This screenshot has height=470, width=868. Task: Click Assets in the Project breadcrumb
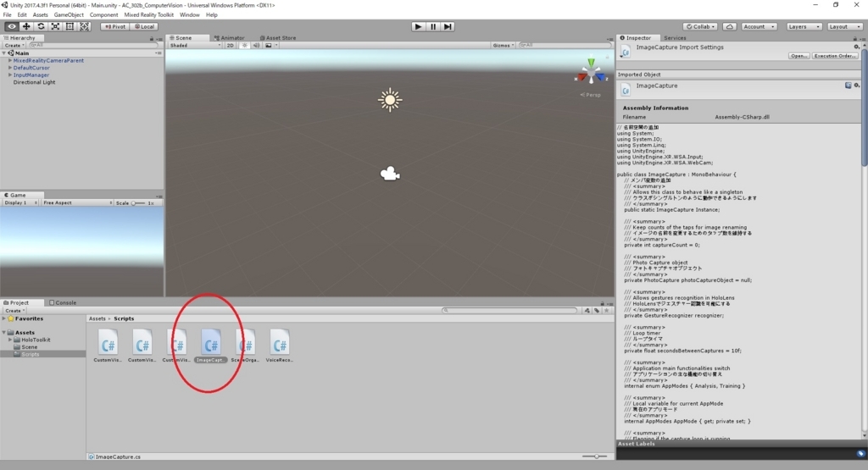point(97,319)
